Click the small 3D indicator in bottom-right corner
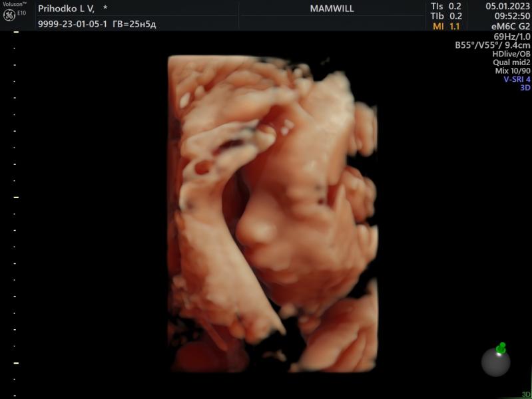 [x=525, y=394]
